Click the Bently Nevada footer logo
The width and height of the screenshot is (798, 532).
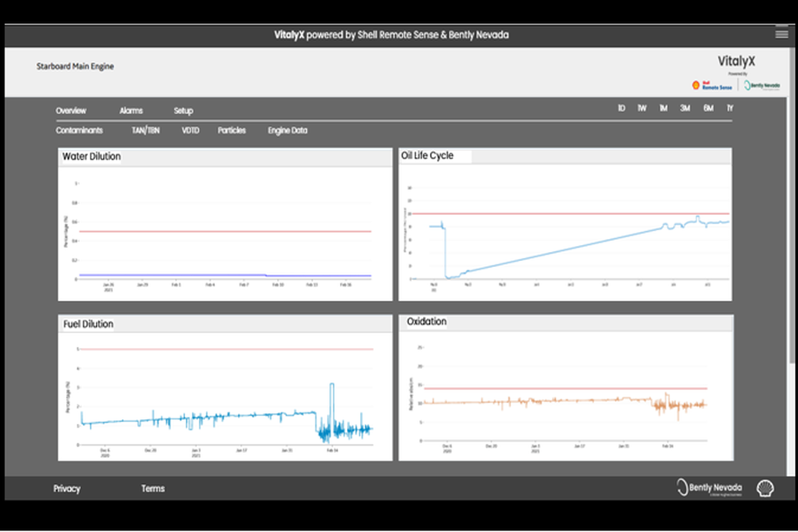709,488
